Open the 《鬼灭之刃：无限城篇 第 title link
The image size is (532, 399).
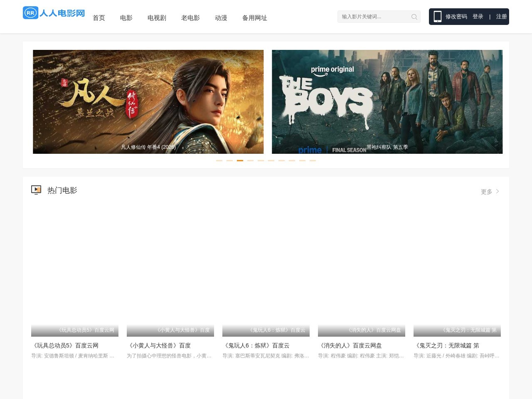pyautogui.click(x=446, y=345)
